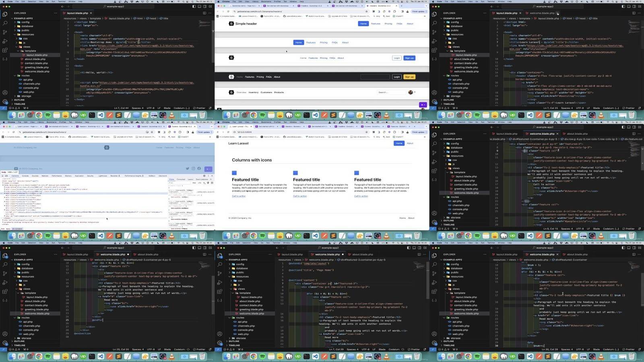The width and height of the screenshot is (644, 362).
Task: Bookmark the Simple header page with the star
Action: pyautogui.click(x=366, y=11)
